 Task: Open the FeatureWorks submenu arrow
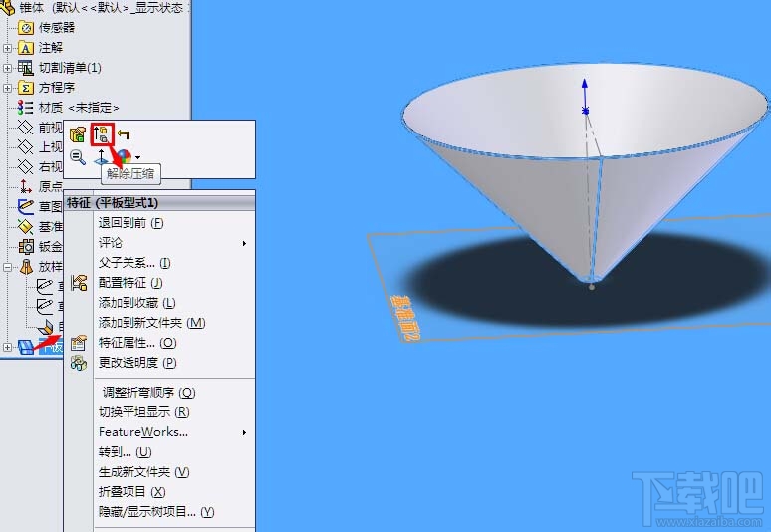(x=244, y=432)
